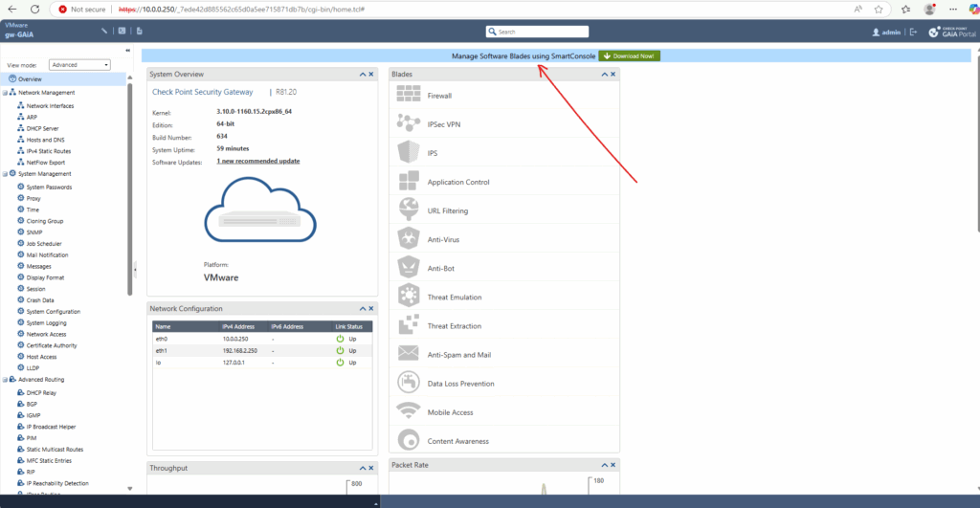Click the Mobile Access wifi icon
980x508 pixels.
[408, 410]
